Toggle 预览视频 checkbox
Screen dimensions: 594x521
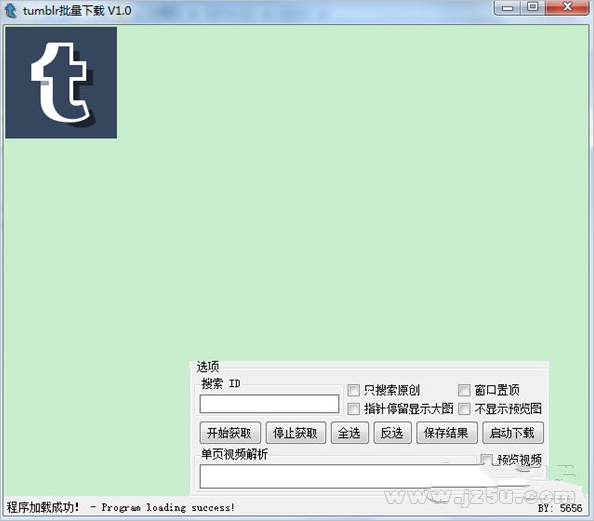pos(486,460)
